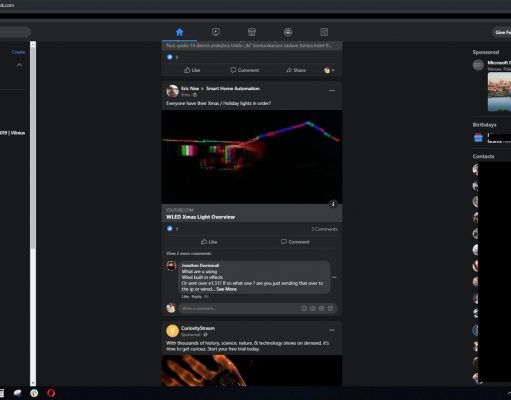The width and height of the screenshot is (511, 400).
Task: Open the Marketplace tab
Action: pyautogui.click(x=252, y=32)
